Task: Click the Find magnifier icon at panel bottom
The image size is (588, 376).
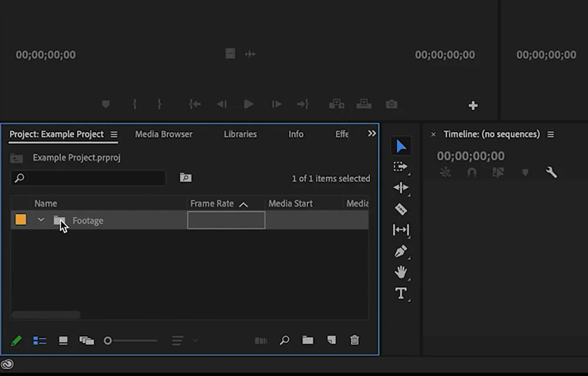Action: click(x=285, y=340)
